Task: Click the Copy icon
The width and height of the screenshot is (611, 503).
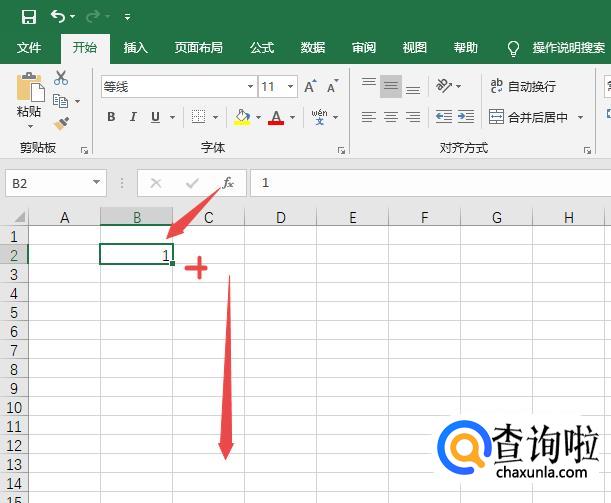Action: coord(60,101)
